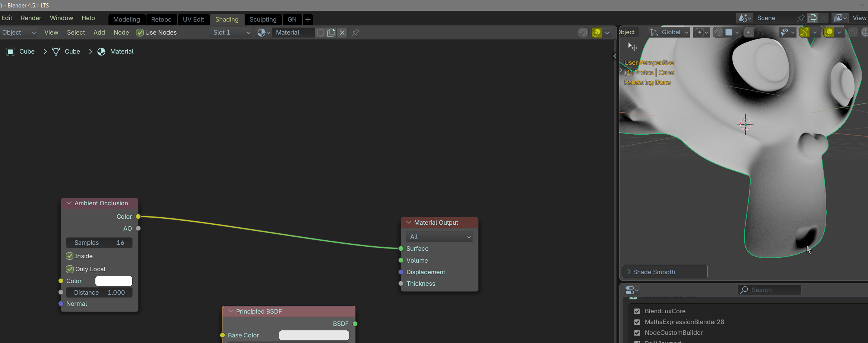
Task: Pin the Scene to the workspace
Action: tap(801, 18)
